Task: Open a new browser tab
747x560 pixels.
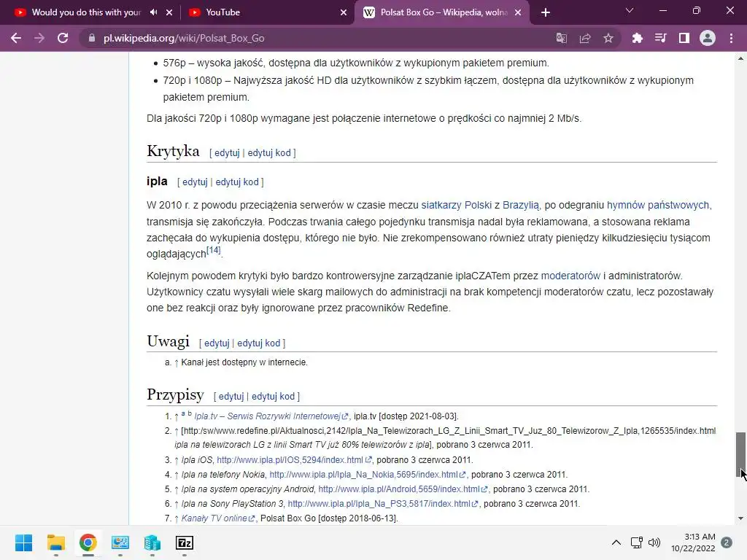Action: pos(546,12)
